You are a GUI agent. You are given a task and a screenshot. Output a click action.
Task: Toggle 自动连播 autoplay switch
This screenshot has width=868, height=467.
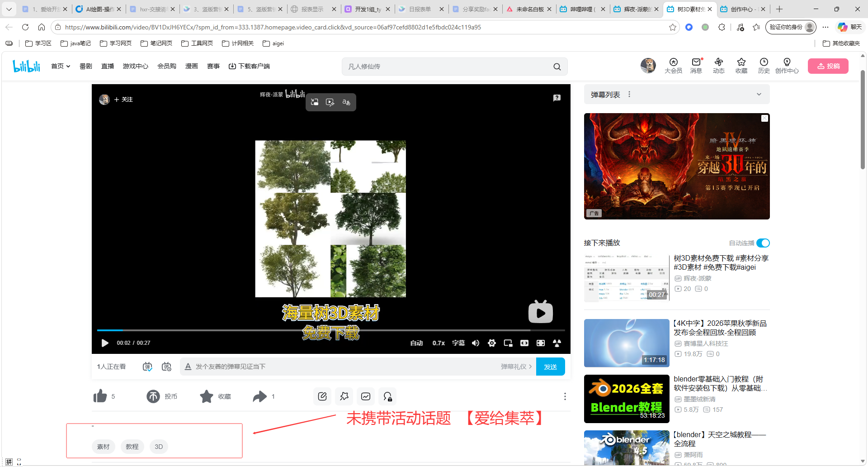[x=763, y=243]
